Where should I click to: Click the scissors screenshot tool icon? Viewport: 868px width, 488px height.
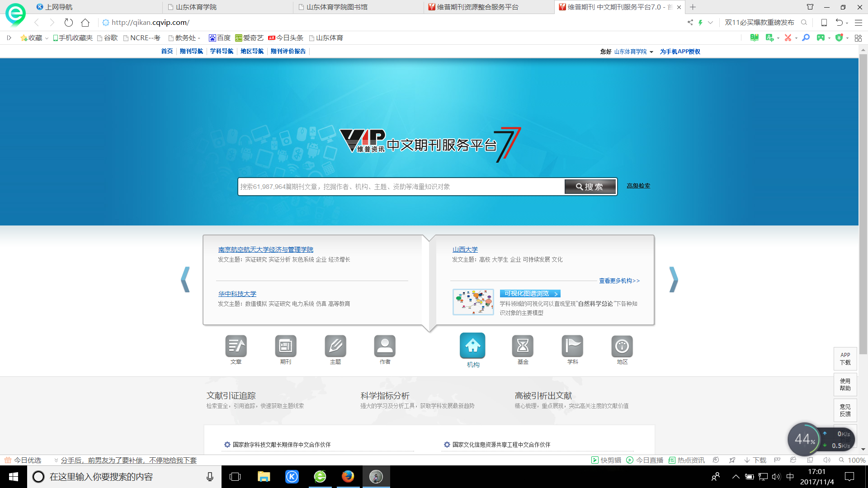point(788,38)
